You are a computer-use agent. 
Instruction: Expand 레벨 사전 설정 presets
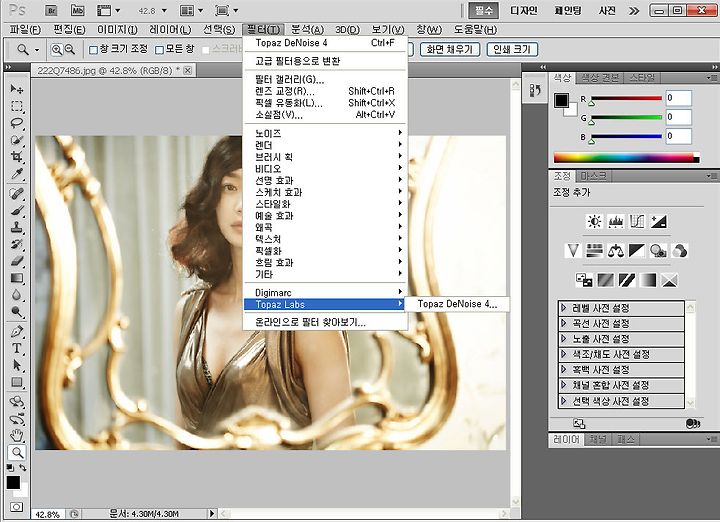coord(564,308)
